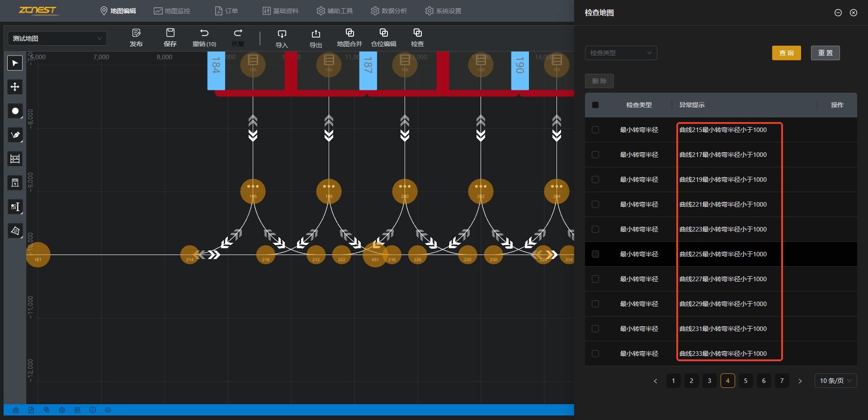Save the map with 保存

[170, 38]
